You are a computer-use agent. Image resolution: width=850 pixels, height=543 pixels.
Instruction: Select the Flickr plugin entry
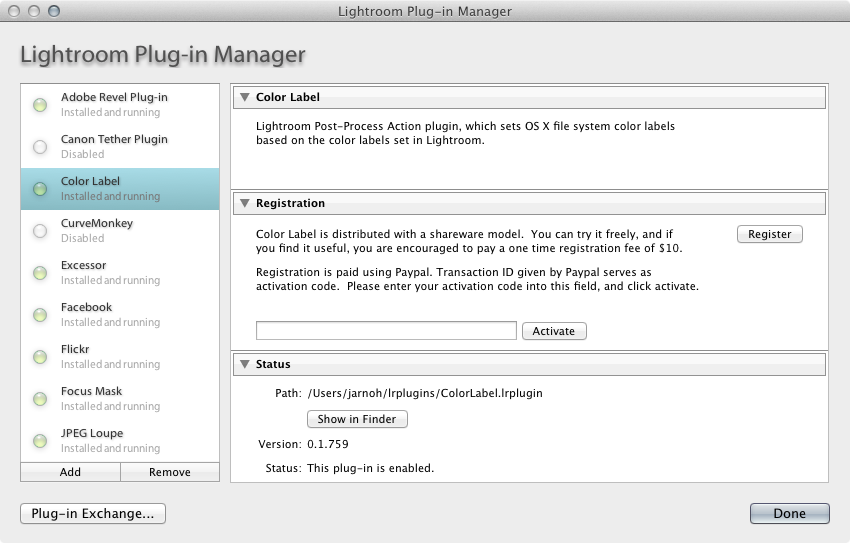[x=120, y=357]
